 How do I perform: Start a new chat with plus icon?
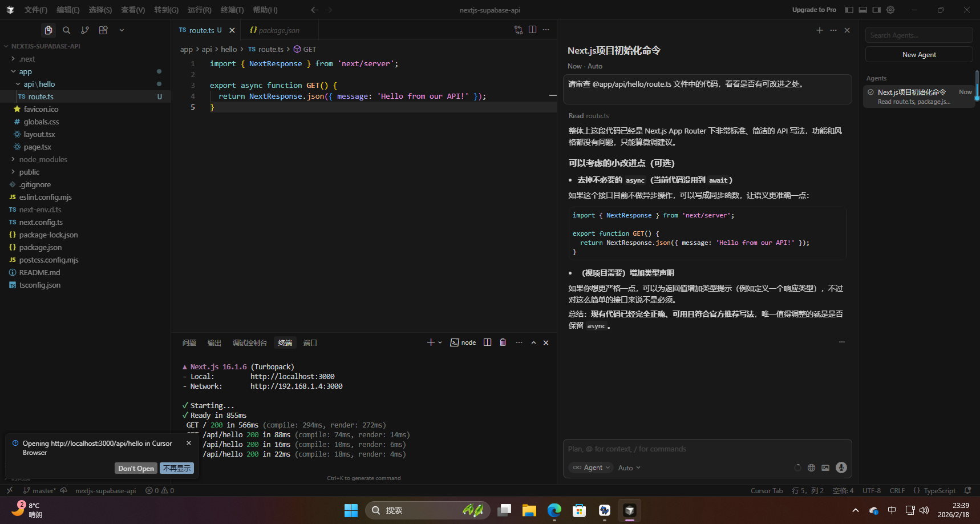820,30
